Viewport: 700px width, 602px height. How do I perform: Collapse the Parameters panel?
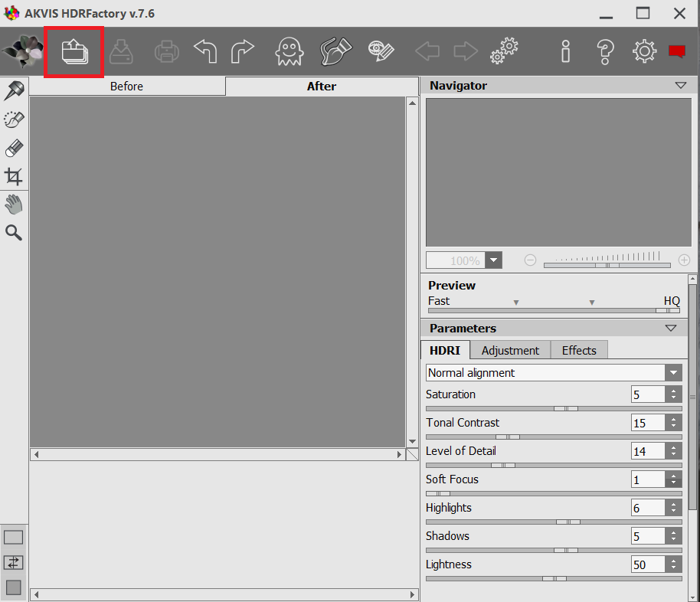pos(672,328)
